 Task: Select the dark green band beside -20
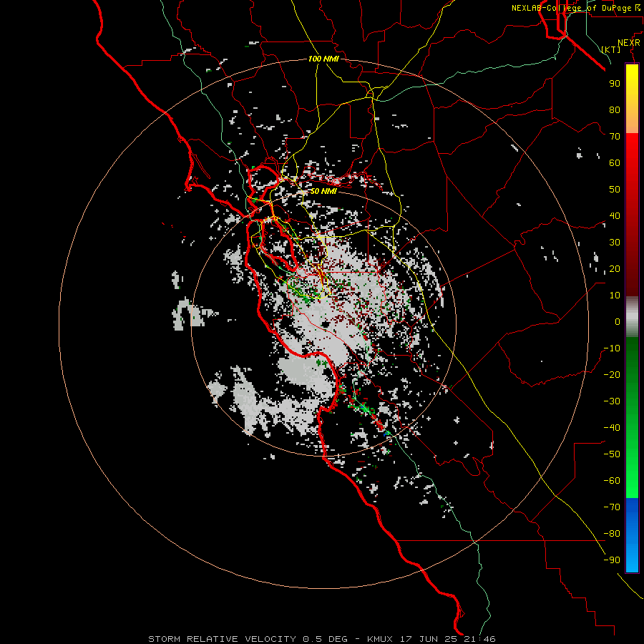[632, 374]
